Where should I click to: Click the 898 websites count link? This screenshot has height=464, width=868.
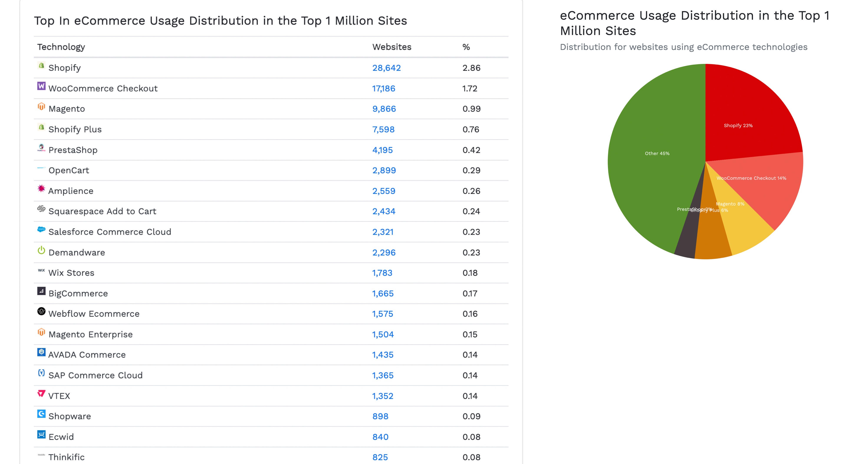coord(380,417)
